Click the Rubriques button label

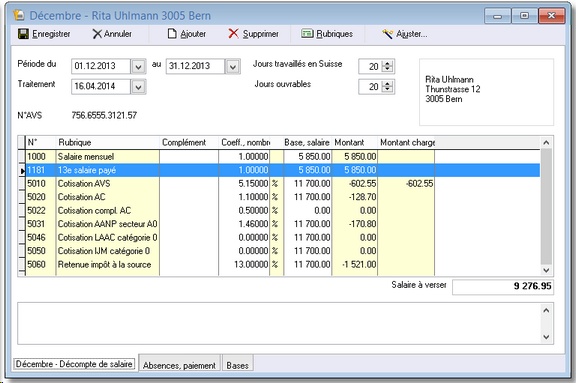click(334, 34)
